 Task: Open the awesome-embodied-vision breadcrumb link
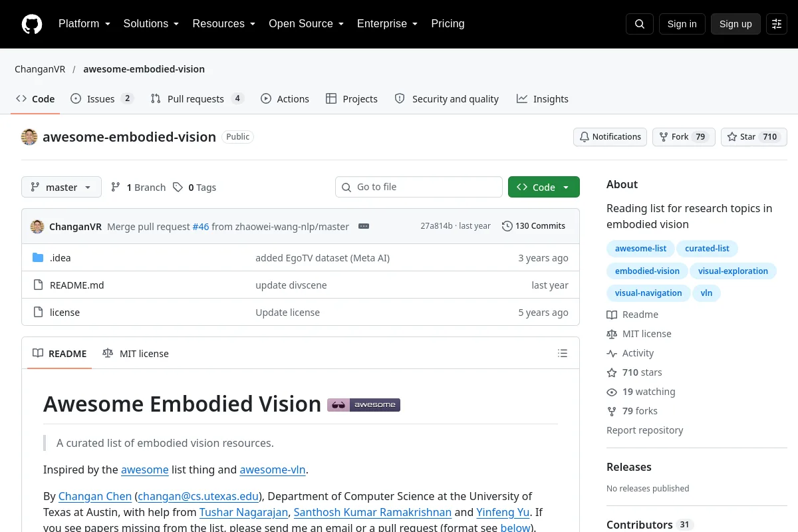(x=144, y=69)
